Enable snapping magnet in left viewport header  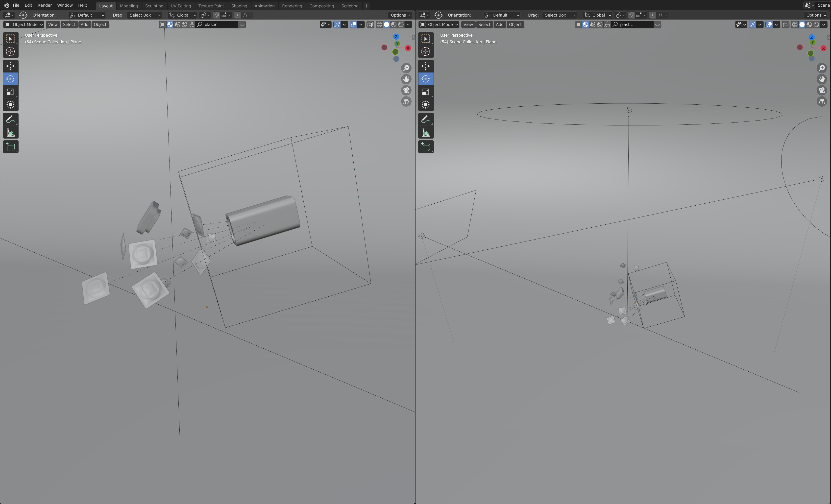216,15
